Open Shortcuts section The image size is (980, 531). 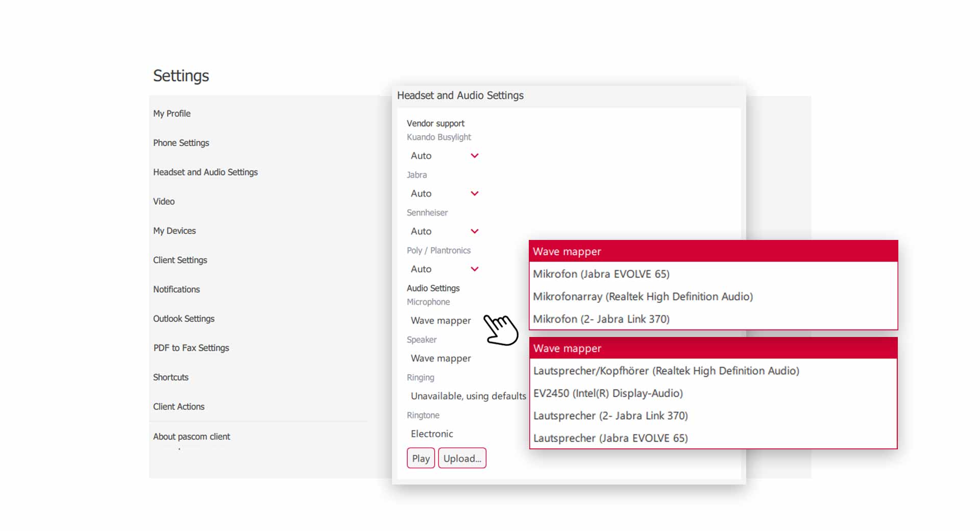(171, 377)
